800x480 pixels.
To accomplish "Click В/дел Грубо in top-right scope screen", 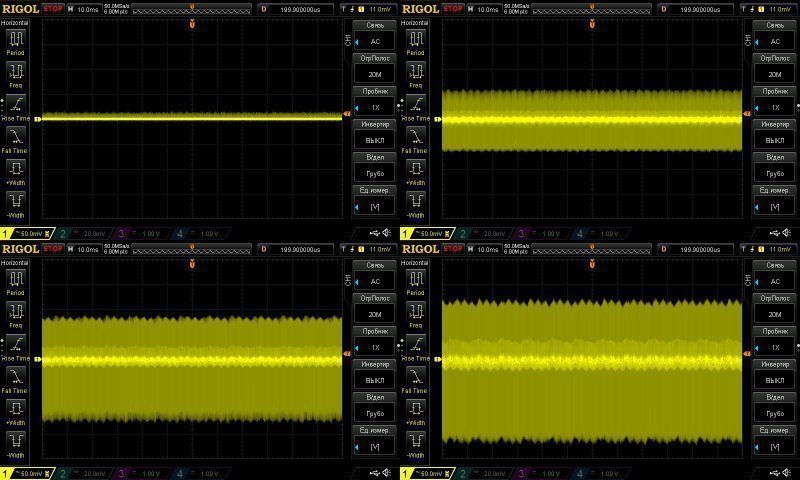I will 775,167.
